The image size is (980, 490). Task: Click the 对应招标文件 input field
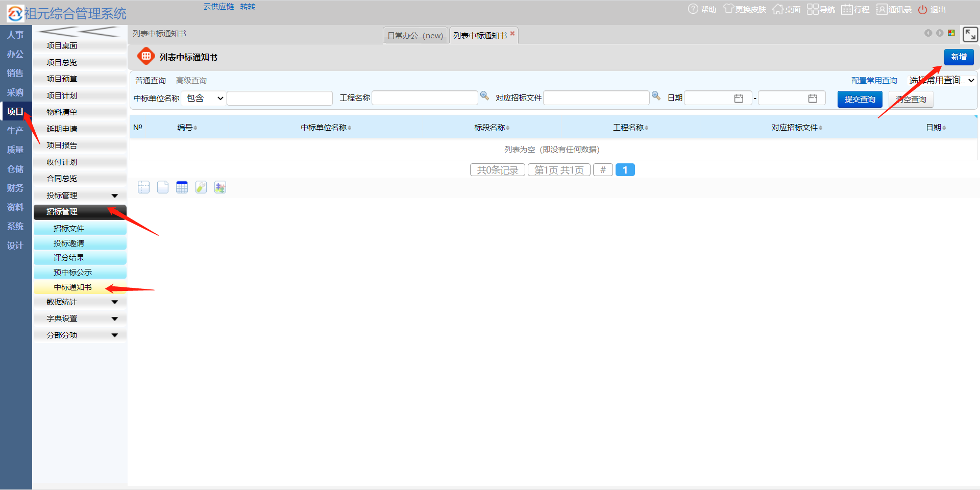coord(596,98)
